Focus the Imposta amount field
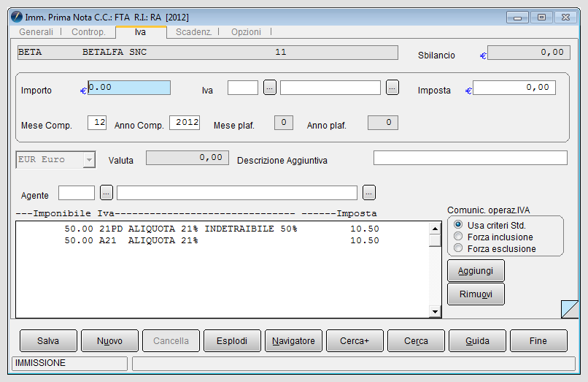588x382 pixels. (514, 88)
